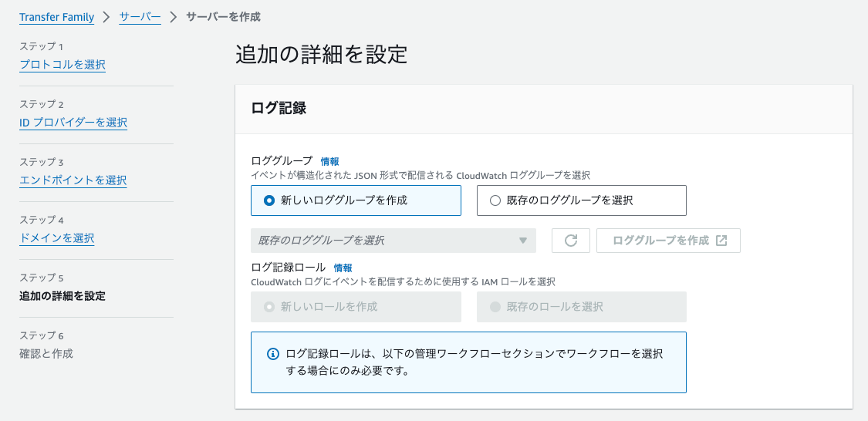Navigate to step 4 ドメインを選択
This screenshot has width=868, height=421.
(57, 238)
